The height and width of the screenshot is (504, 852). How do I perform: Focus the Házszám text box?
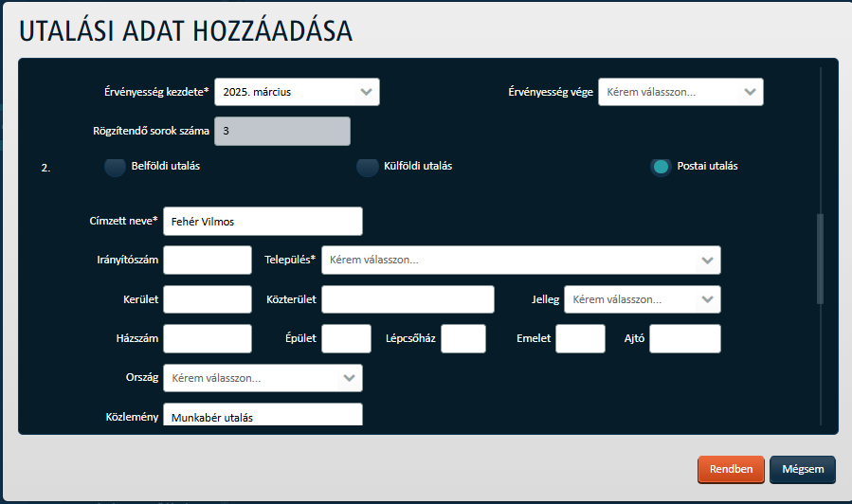(x=208, y=338)
